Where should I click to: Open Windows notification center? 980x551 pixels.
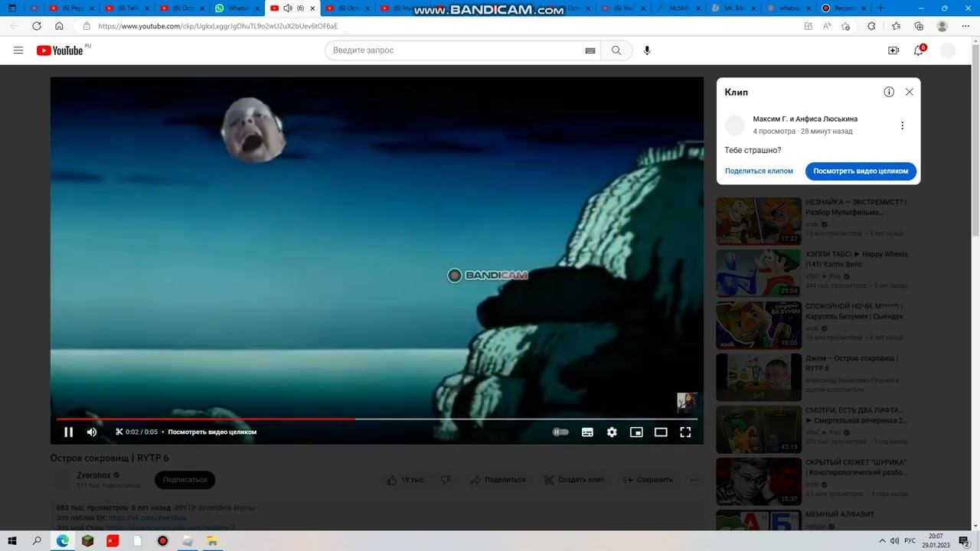point(964,540)
